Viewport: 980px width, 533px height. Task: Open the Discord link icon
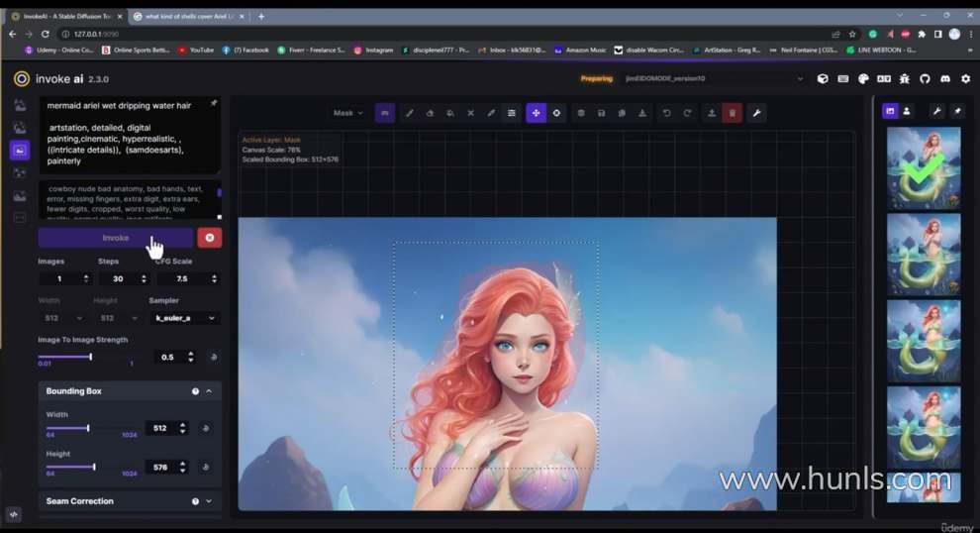945,79
